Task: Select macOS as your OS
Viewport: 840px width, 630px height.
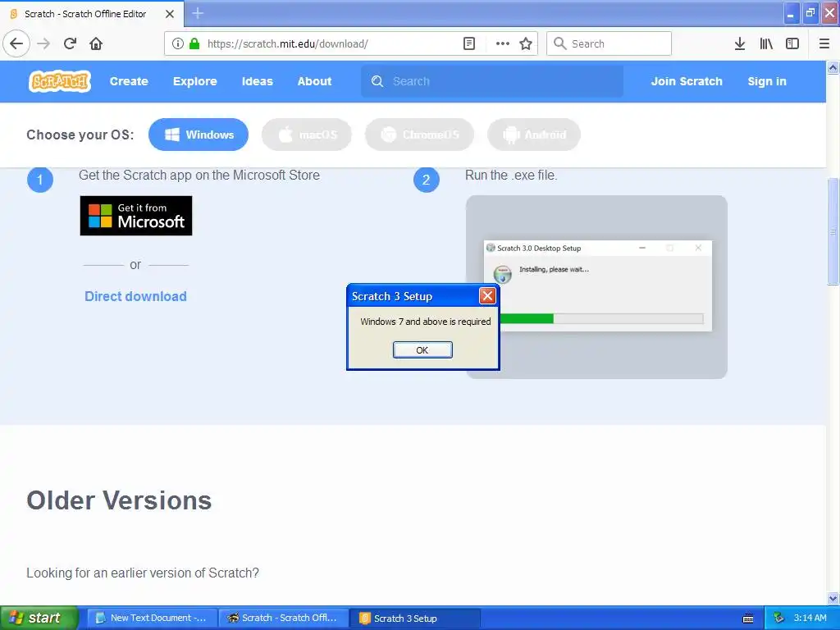Action: (x=307, y=135)
